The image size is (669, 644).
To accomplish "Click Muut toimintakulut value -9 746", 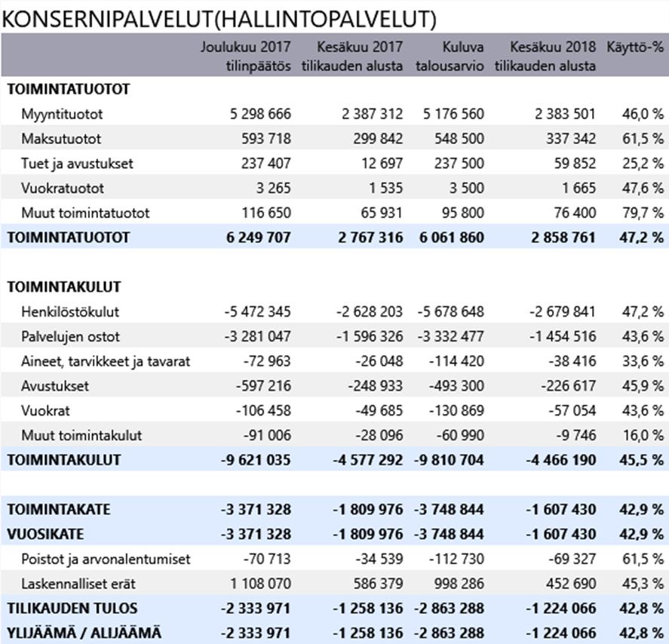I will coord(576,435).
